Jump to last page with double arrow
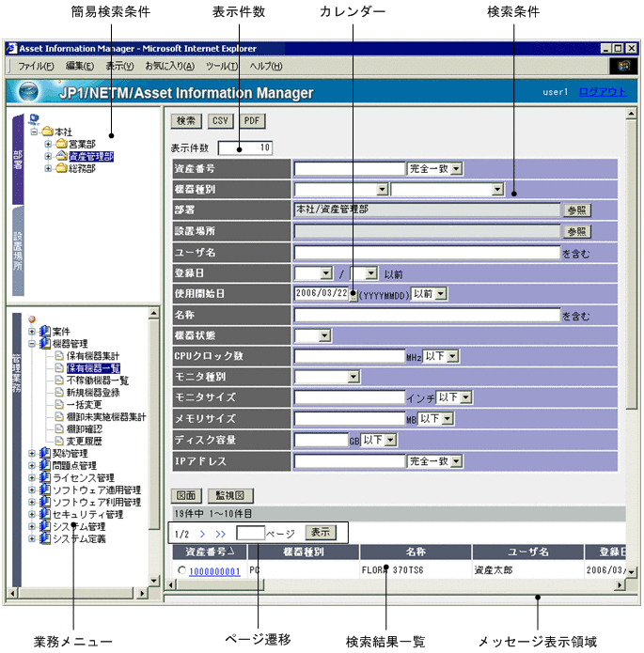This screenshot has width=644, height=653. click(x=221, y=534)
